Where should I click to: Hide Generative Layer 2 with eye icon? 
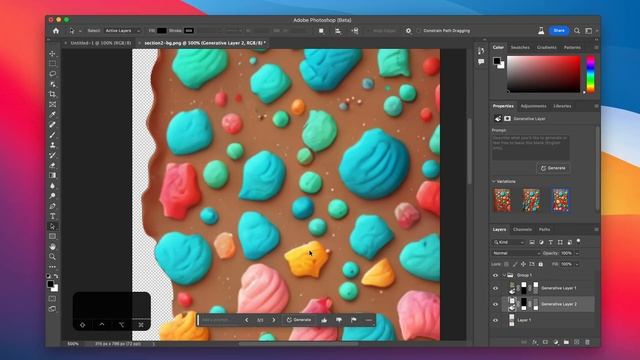(x=496, y=304)
